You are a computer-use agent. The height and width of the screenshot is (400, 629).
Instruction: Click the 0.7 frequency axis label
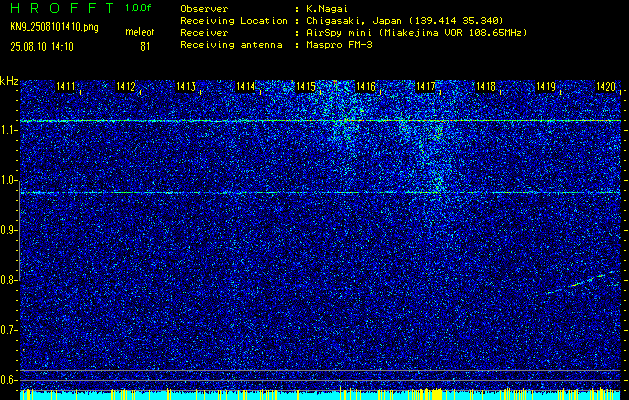pyautogui.click(x=8, y=330)
